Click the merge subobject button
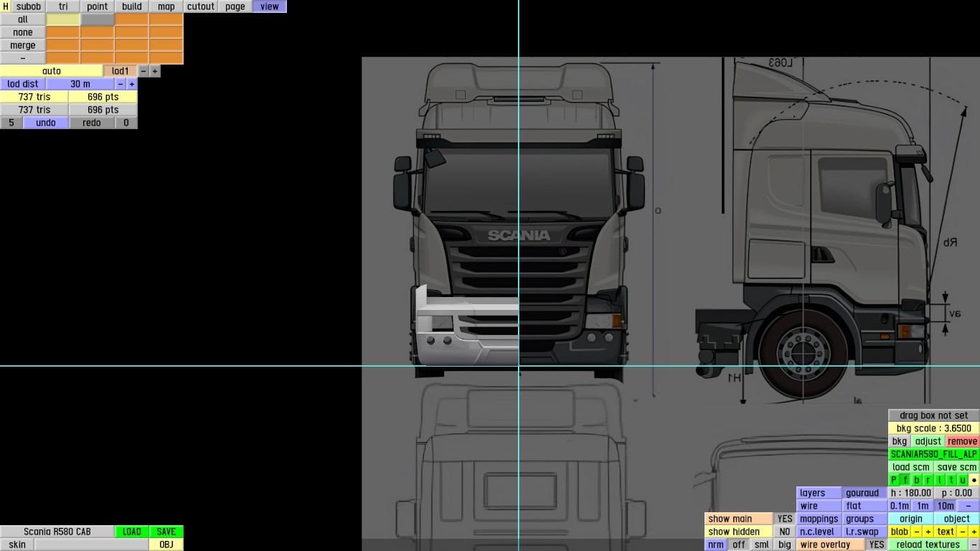The height and width of the screenshot is (551, 980). [23, 45]
